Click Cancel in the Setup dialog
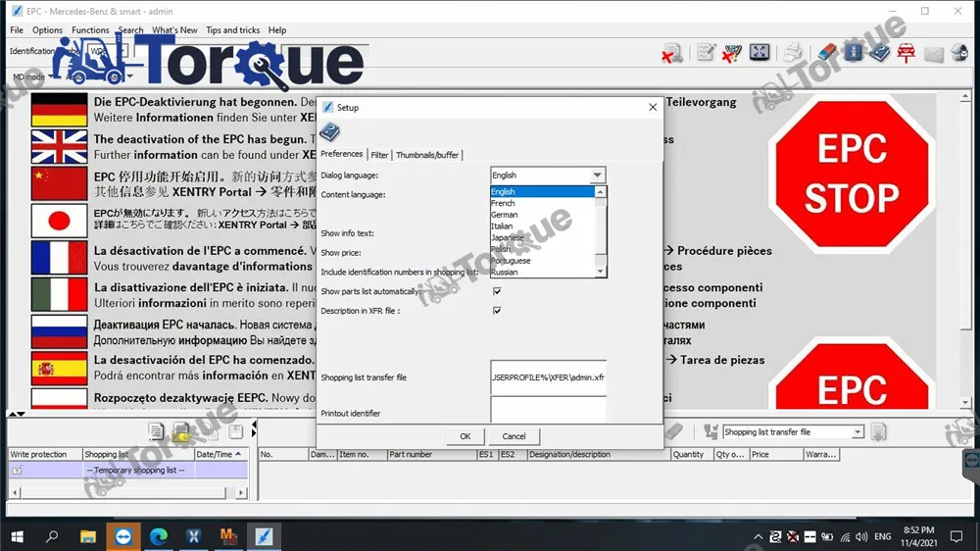This screenshot has width=980, height=551. [x=514, y=436]
